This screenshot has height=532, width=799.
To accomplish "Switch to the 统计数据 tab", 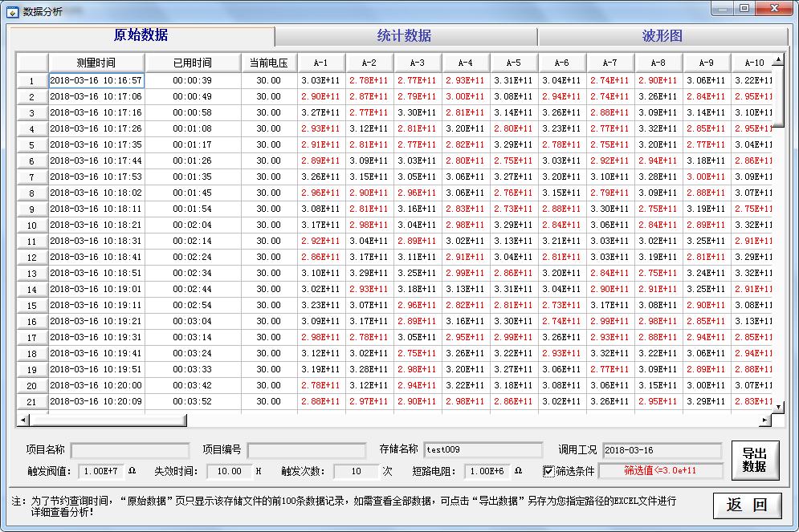I will point(405,36).
